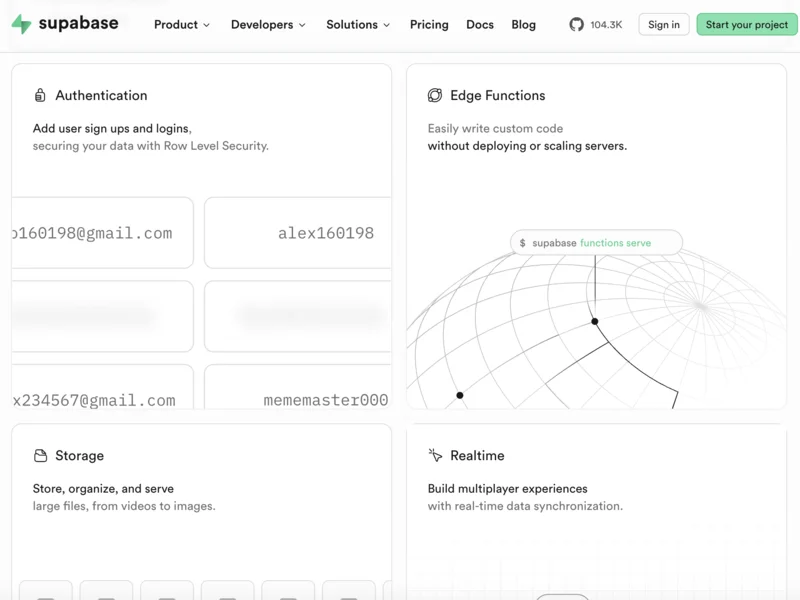Expand the Developers dropdown menu
The image size is (800, 600).
click(268, 24)
